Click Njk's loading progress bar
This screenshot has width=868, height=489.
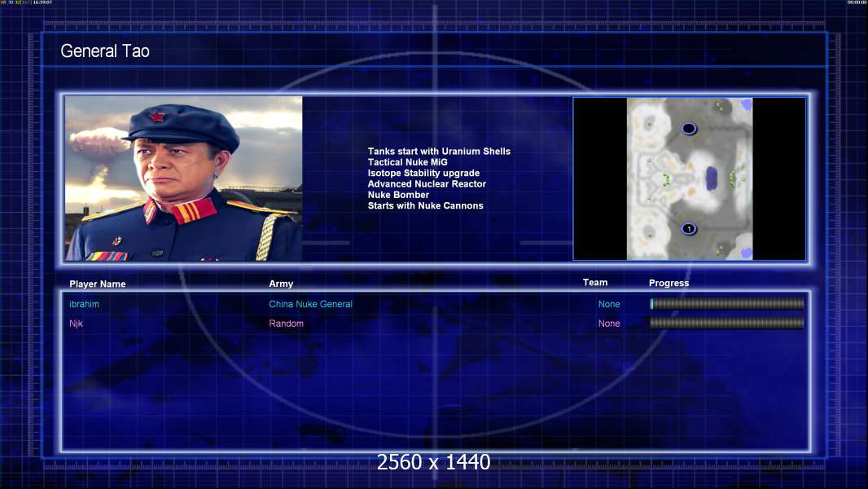click(x=727, y=323)
